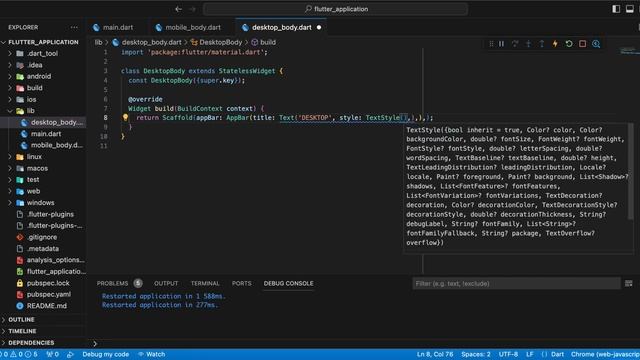
Task: Open the widget inspector magnifier icon
Action: (596, 44)
